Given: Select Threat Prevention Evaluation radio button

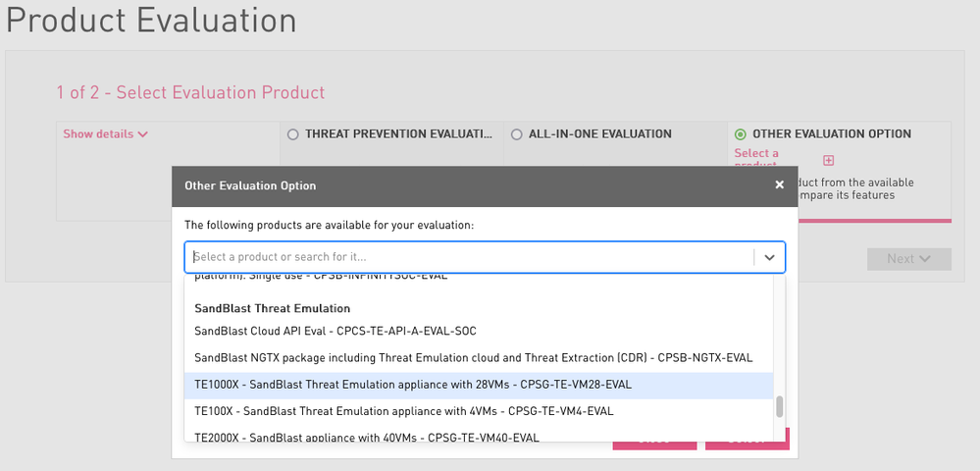Looking at the screenshot, I should click(x=292, y=133).
